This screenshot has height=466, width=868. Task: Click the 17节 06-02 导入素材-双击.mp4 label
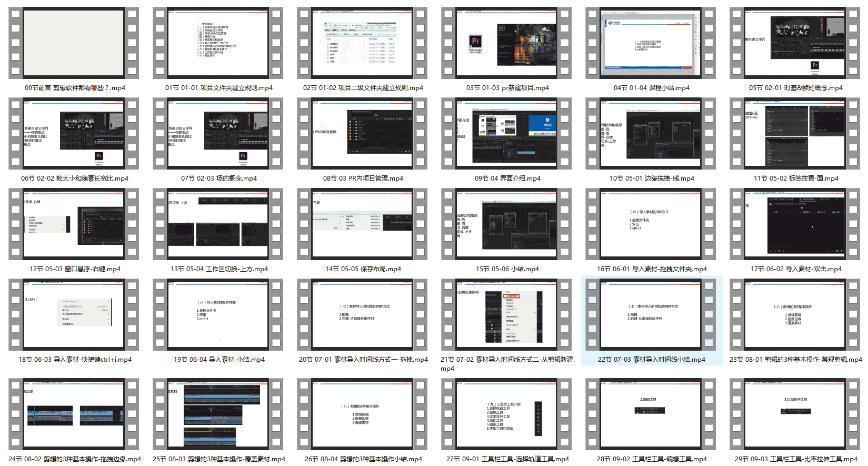coord(796,269)
